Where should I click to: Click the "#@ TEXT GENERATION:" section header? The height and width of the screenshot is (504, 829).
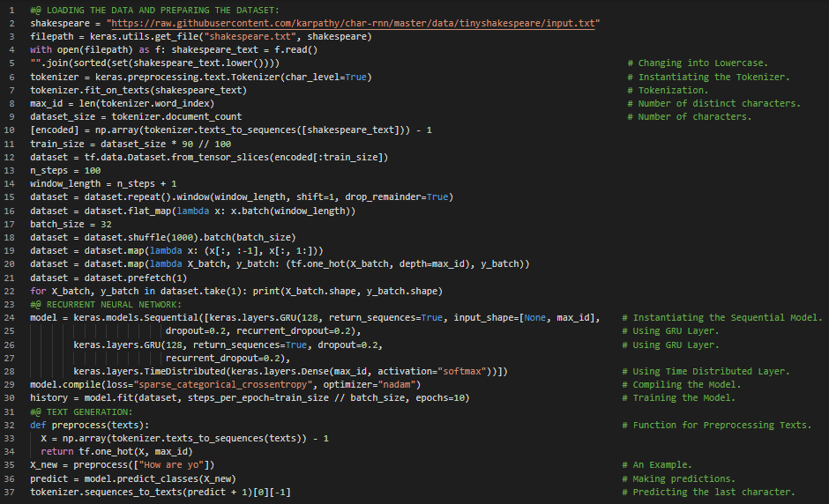pyautogui.click(x=80, y=411)
